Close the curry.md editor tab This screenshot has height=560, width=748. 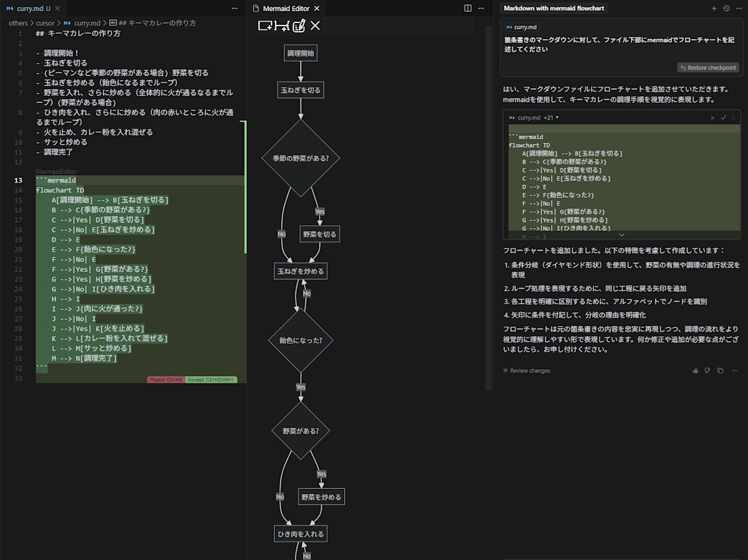[x=57, y=9]
